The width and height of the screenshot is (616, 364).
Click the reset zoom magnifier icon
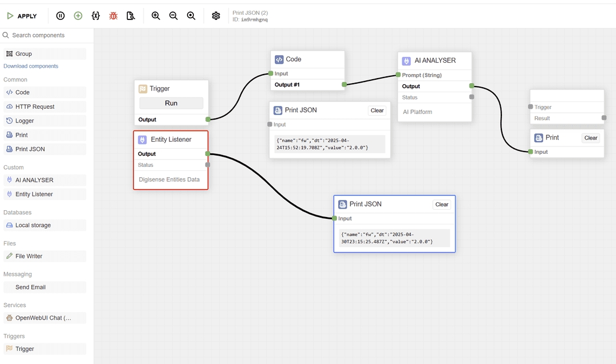(x=191, y=16)
